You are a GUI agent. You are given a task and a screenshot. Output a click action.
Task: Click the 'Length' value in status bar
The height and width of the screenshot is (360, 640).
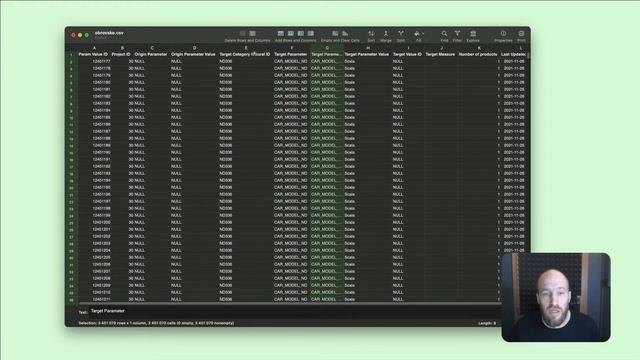(487, 323)
